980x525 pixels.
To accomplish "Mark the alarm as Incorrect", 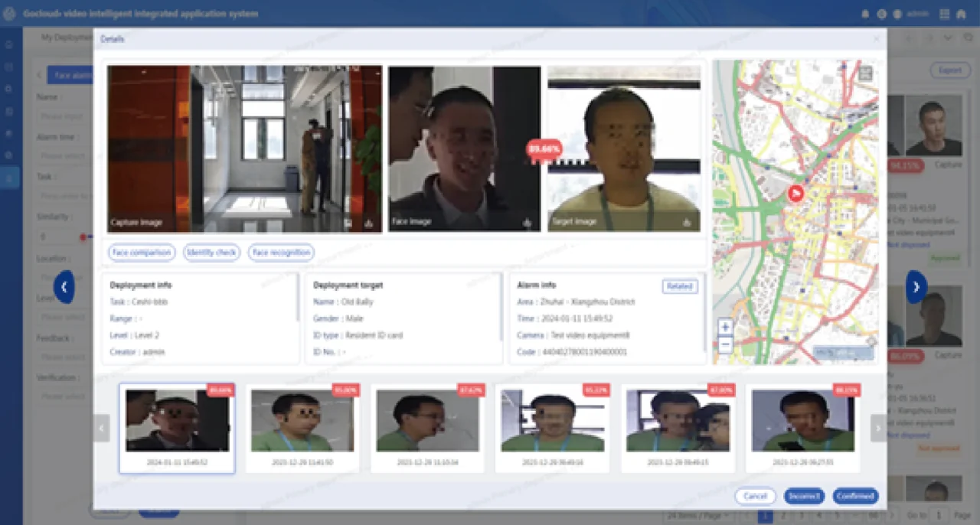I will (804, 496).
